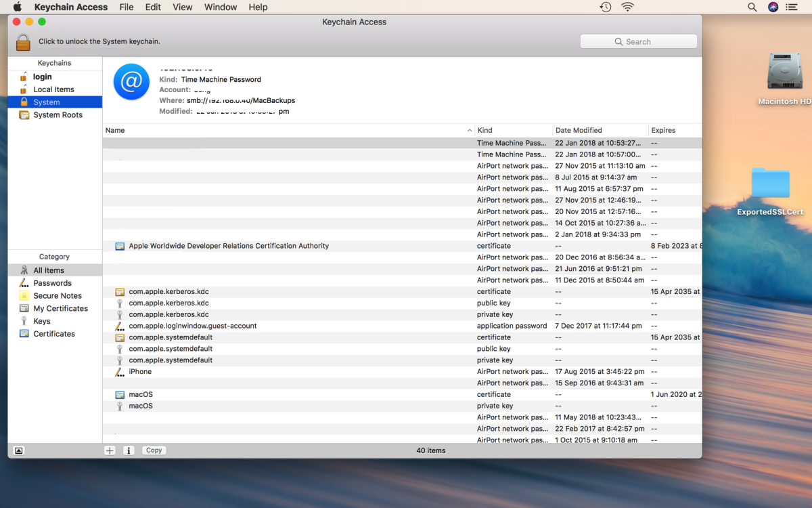Open the Edit menu
The image size is (812, 508).
tap(153, 7)
